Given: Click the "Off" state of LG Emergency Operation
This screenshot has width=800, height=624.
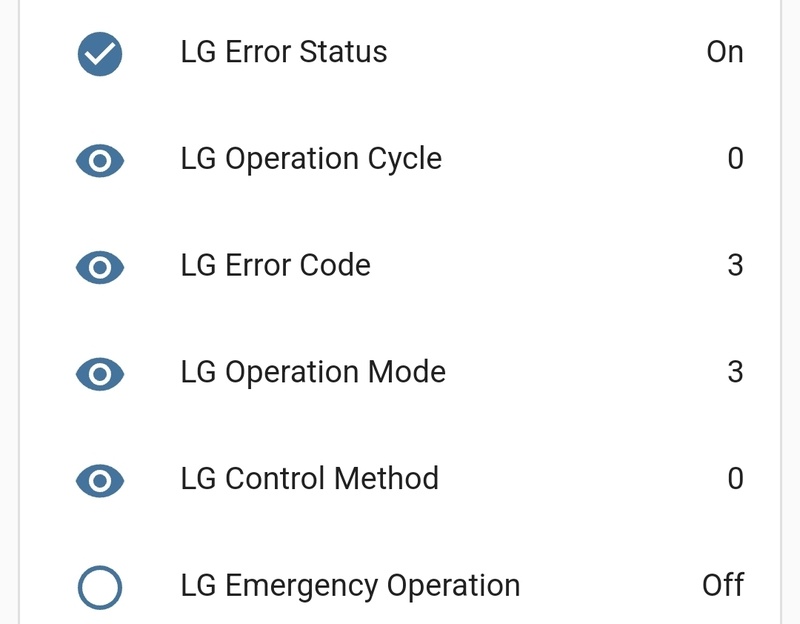Looking at the screenshot, I should [722, 585].
